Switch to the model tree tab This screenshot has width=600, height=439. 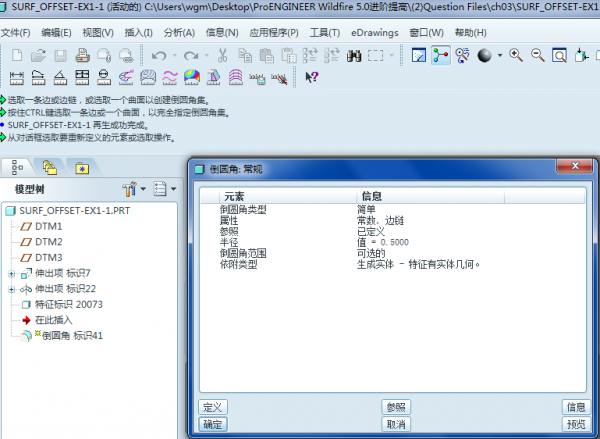(17, 167)
